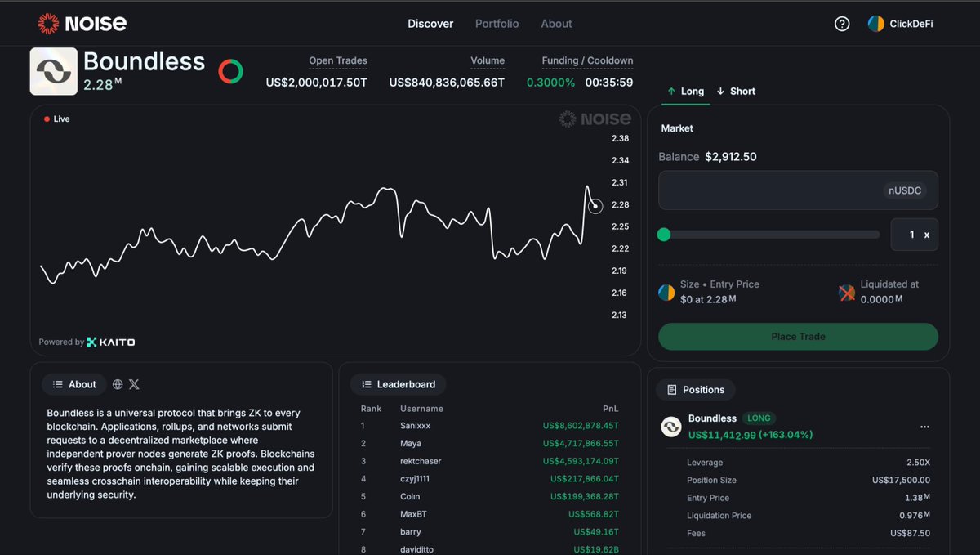This screenshot has height=555, width=980.
Task: Click the Volume label
Action: click(x=488, y=60)
